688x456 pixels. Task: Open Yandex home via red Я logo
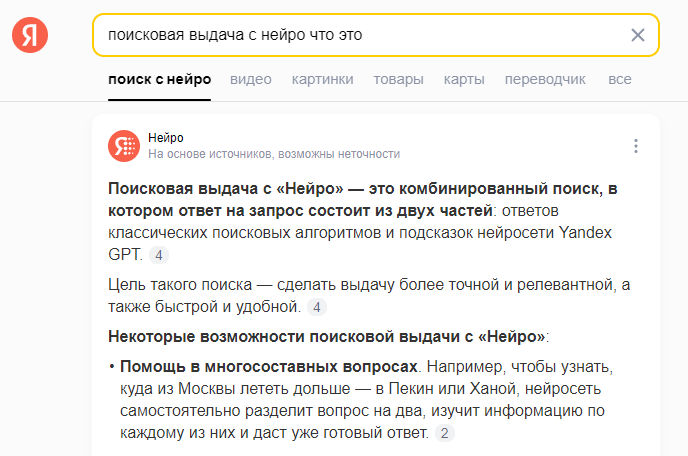tap(30, 35)
